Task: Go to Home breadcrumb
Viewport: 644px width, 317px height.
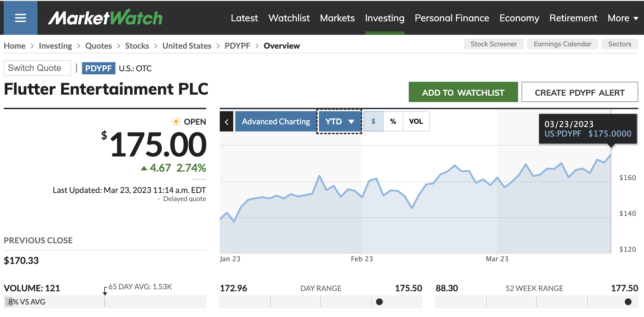Action: click(x=15, y=46)
